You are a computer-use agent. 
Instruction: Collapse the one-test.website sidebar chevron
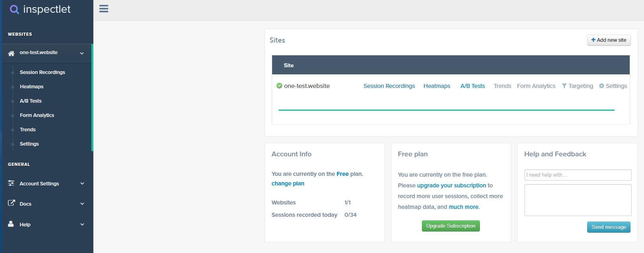(82, 53)
